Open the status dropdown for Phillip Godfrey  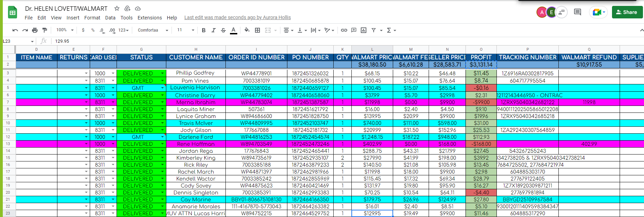coord(162,73)
